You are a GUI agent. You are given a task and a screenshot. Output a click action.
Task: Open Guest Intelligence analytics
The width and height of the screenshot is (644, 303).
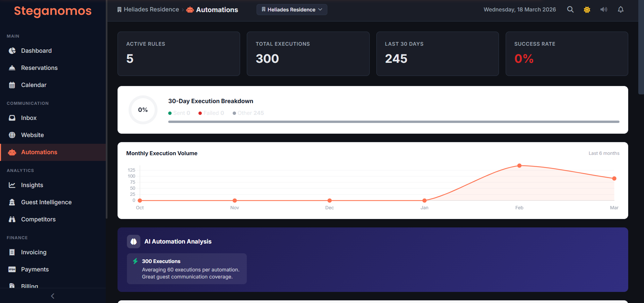coord(46,202)
